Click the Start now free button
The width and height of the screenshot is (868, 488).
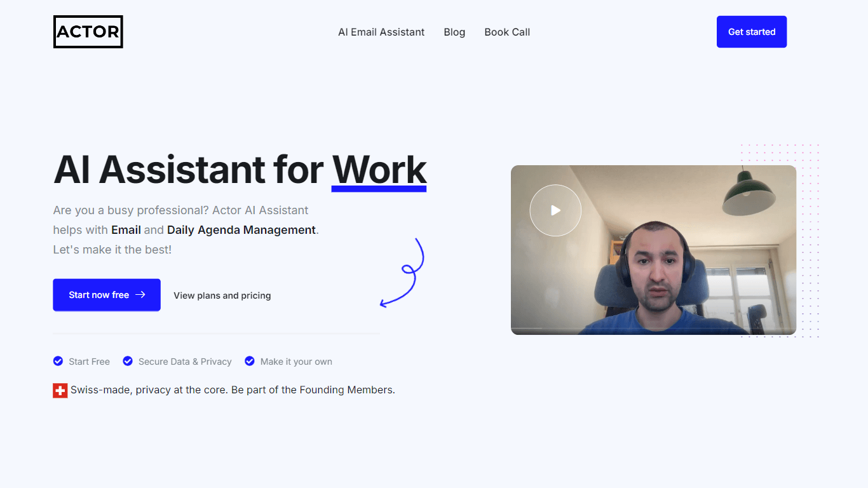[107, 295]
